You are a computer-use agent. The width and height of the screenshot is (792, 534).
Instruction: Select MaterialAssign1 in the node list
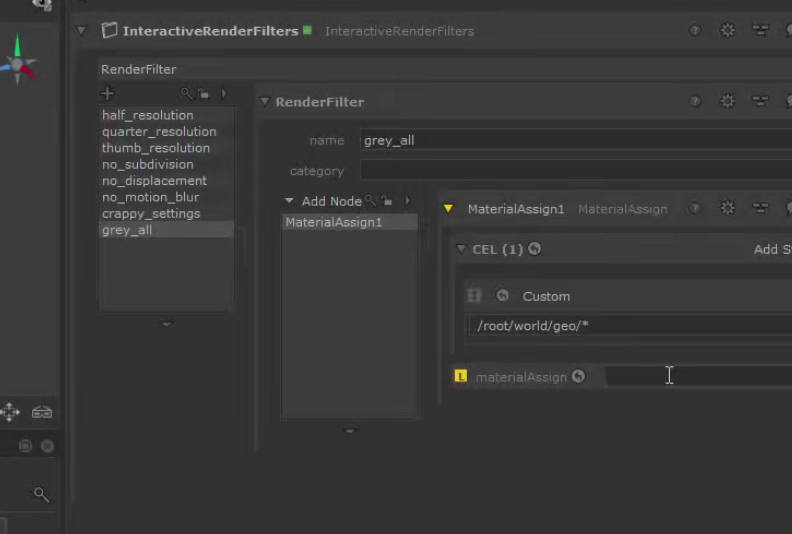click(x=334, y=222)
